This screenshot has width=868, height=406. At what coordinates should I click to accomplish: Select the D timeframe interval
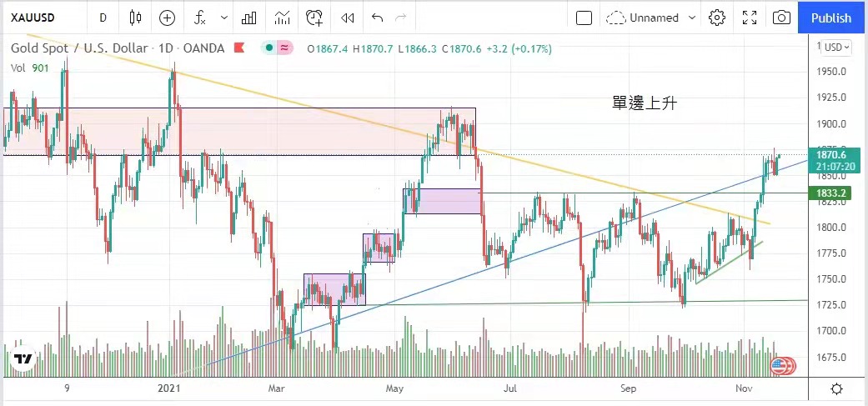[103, 18]
